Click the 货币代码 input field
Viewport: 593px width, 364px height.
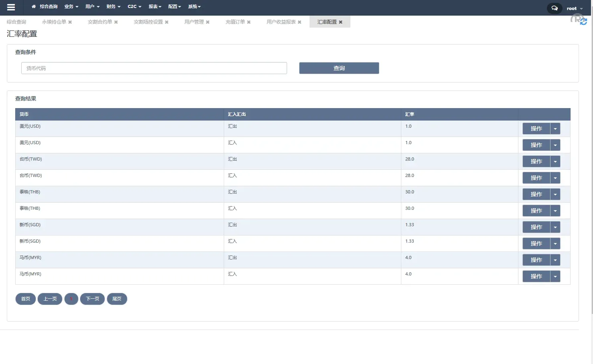154,68
